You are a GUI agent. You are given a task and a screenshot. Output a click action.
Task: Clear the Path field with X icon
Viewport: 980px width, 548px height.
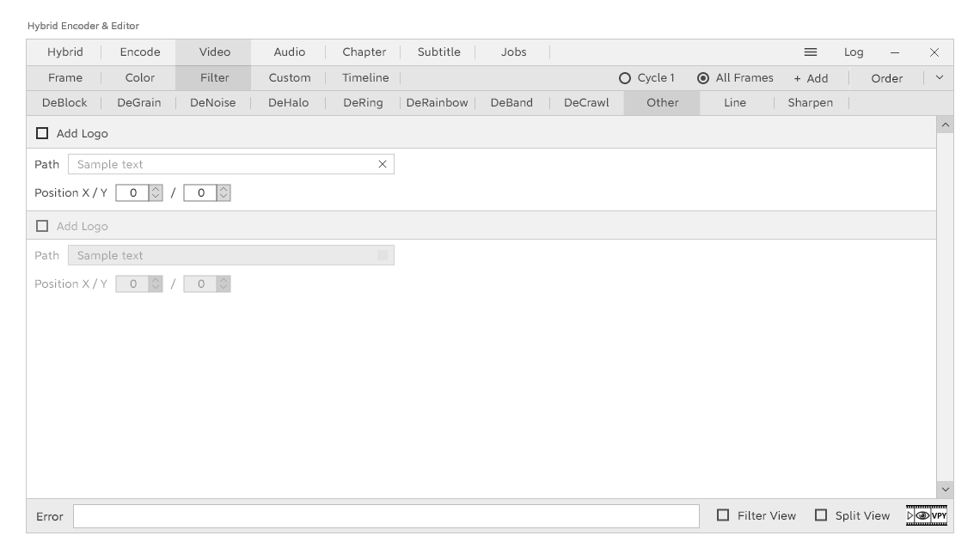(383, 165)
